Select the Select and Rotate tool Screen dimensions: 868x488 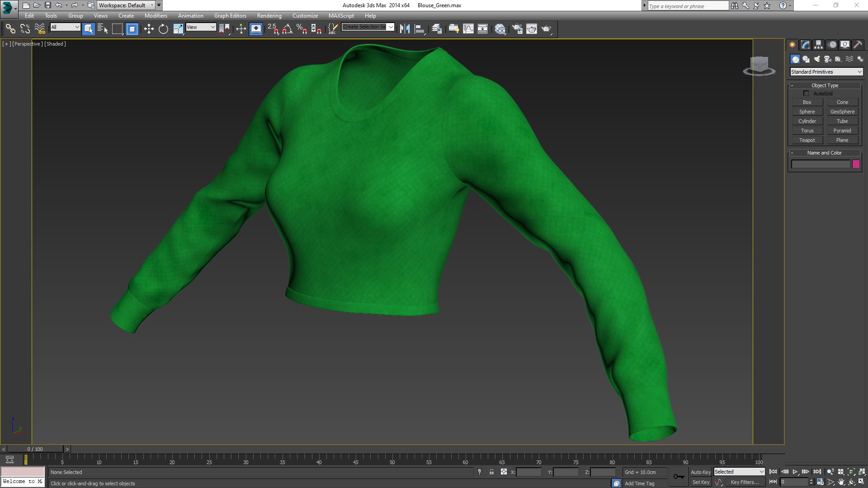click(x=163, y=29)
